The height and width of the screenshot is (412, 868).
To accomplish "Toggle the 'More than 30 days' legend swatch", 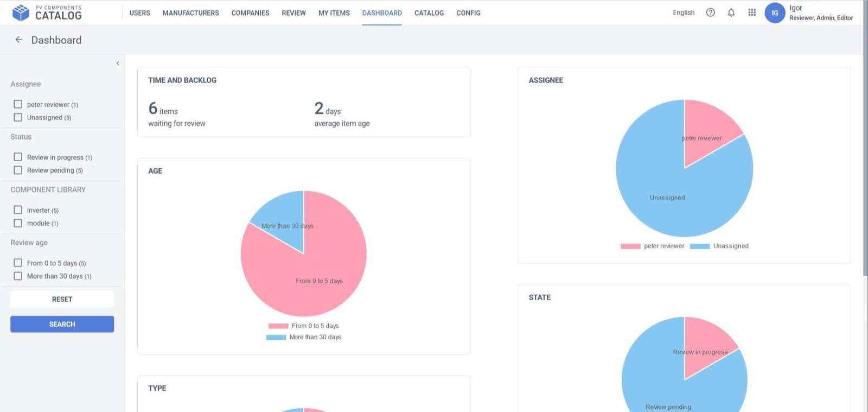I will (276, 337).
